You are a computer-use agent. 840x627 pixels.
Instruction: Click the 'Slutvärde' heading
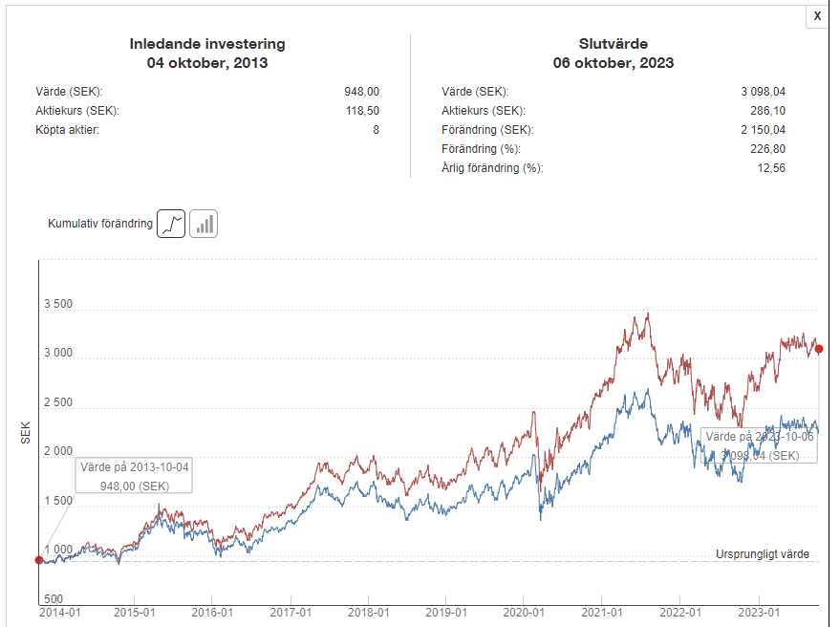point(613,44)
